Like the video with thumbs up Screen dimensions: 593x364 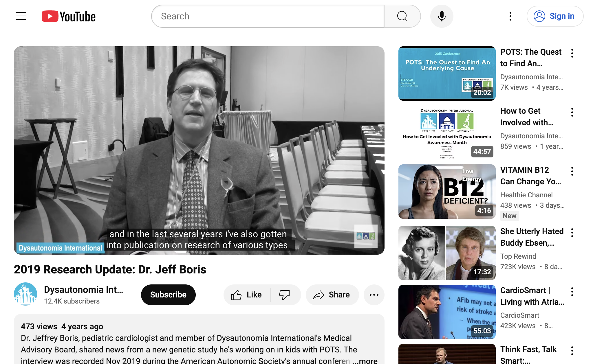[247, 295]
